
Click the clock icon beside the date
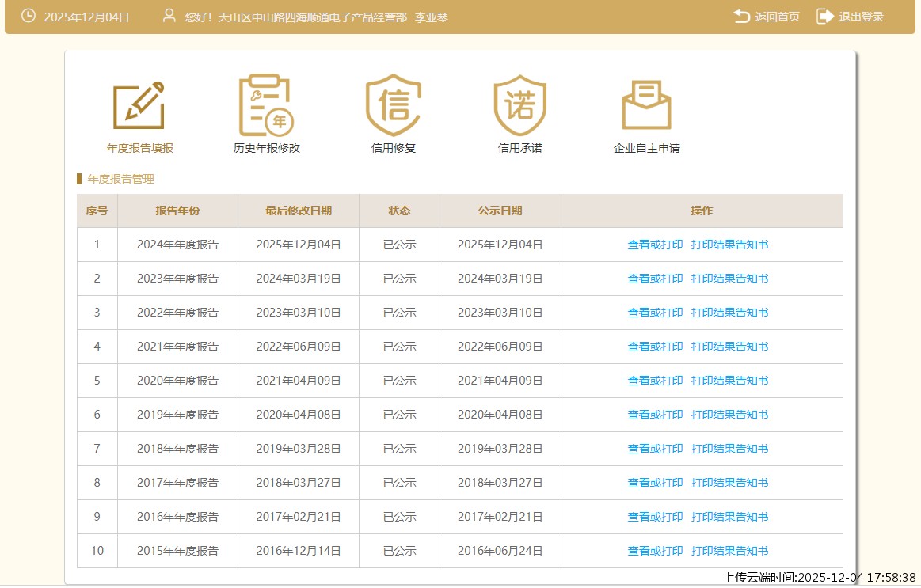pyautogui.click(x=29, y=16)
